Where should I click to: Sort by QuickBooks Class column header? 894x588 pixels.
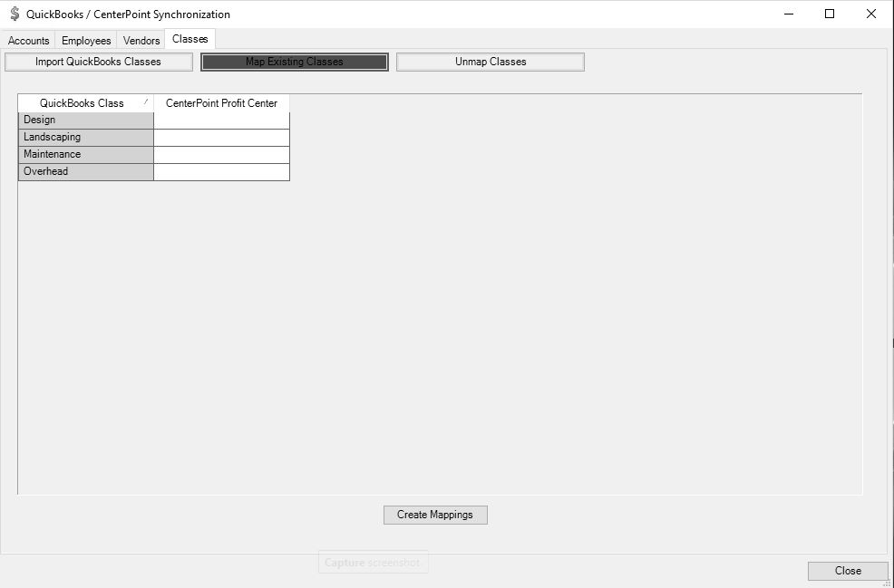83,103
